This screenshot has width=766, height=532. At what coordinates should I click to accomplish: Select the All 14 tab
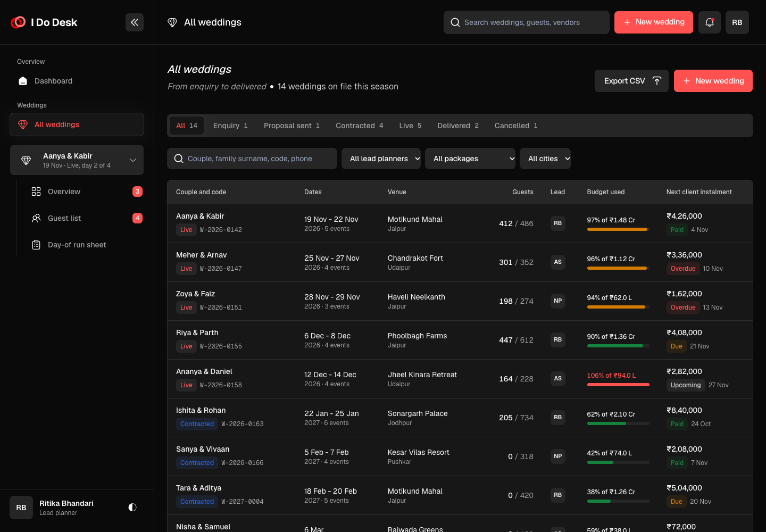[187, 126]
